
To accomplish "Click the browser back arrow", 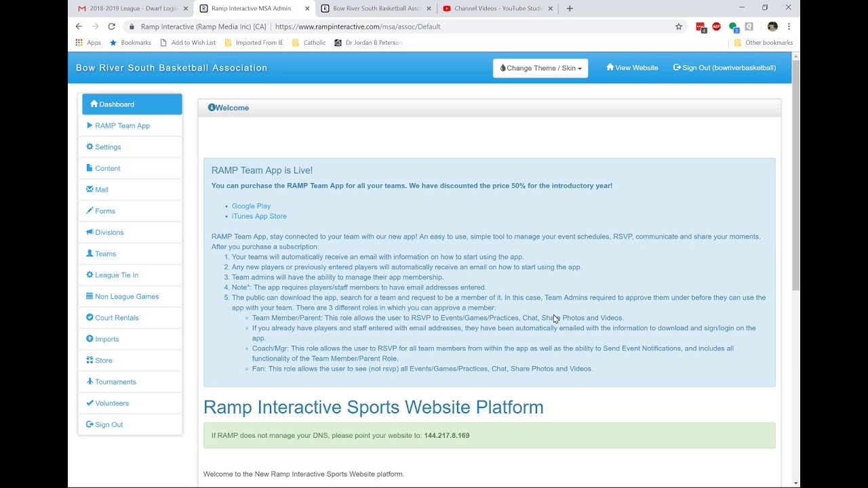I will 79,26.
